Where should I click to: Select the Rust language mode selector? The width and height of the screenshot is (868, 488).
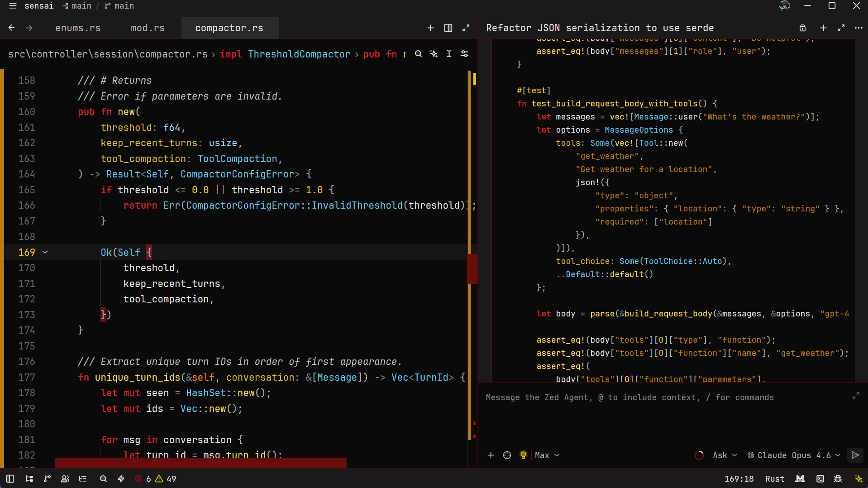pyautogui.click(x=775, y=479)
